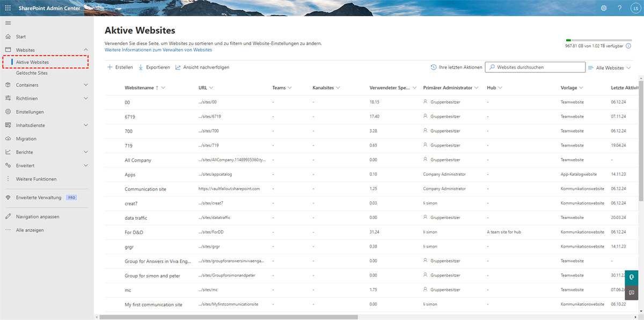Open link Weitere Informationen zum Verwalten von Websites
Viewport: 644px width, 320px height.
point(158,50)
